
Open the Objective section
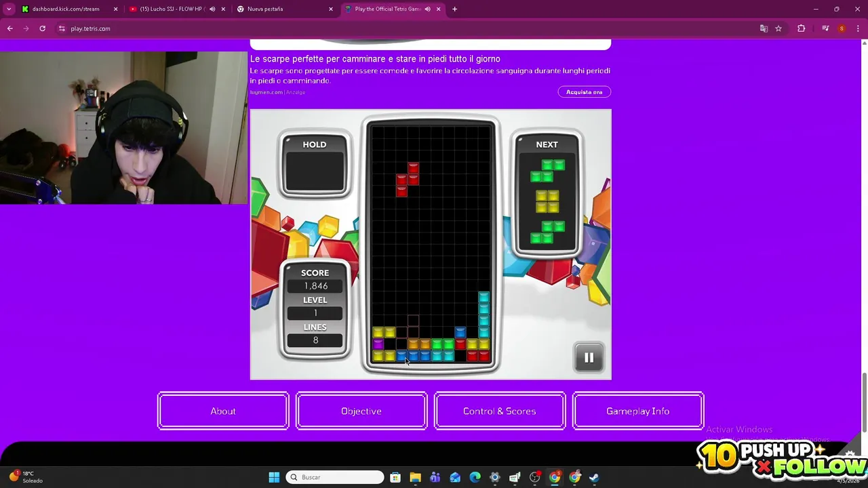(361, 411)
